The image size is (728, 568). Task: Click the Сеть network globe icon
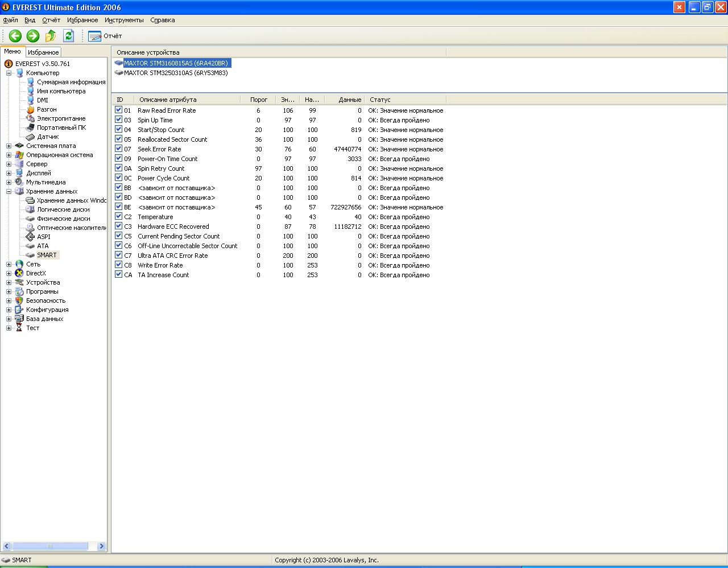[19, 264]
